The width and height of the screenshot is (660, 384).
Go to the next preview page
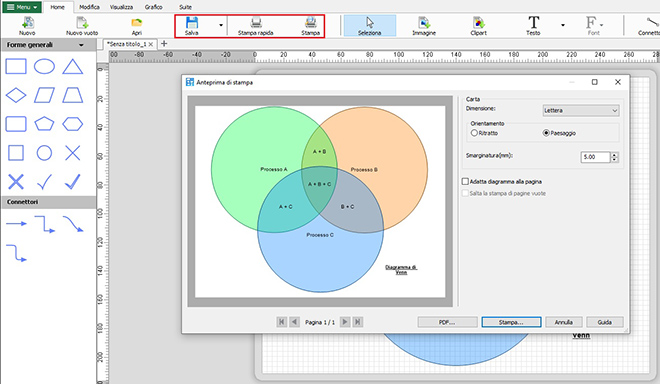345,322
